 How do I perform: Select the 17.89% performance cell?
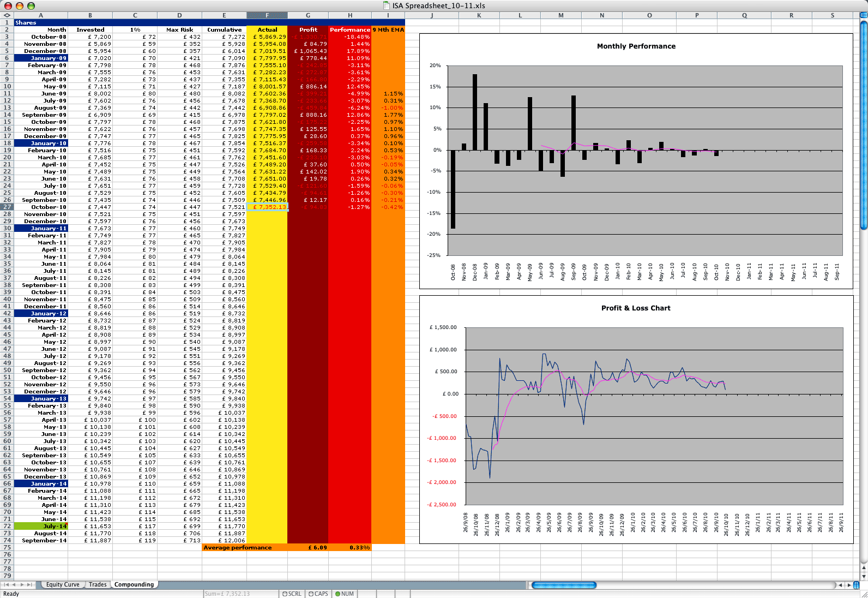click(350, 51)
